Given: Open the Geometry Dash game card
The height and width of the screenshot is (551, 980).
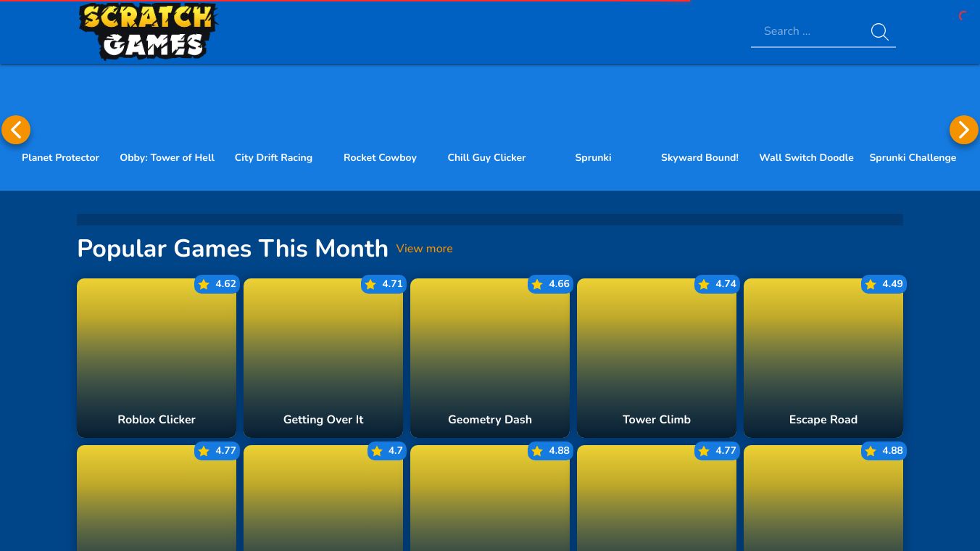Looking at the screenshot, I should pos(490,358).
